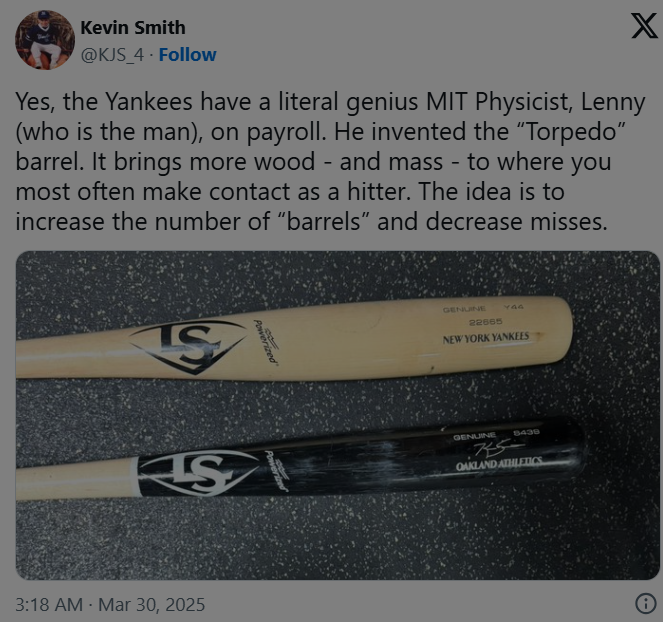Screen dimensions: 663x622
Task: Click the New York Yankees engraving
Action: pyautogui.click(x=486, y=338)
